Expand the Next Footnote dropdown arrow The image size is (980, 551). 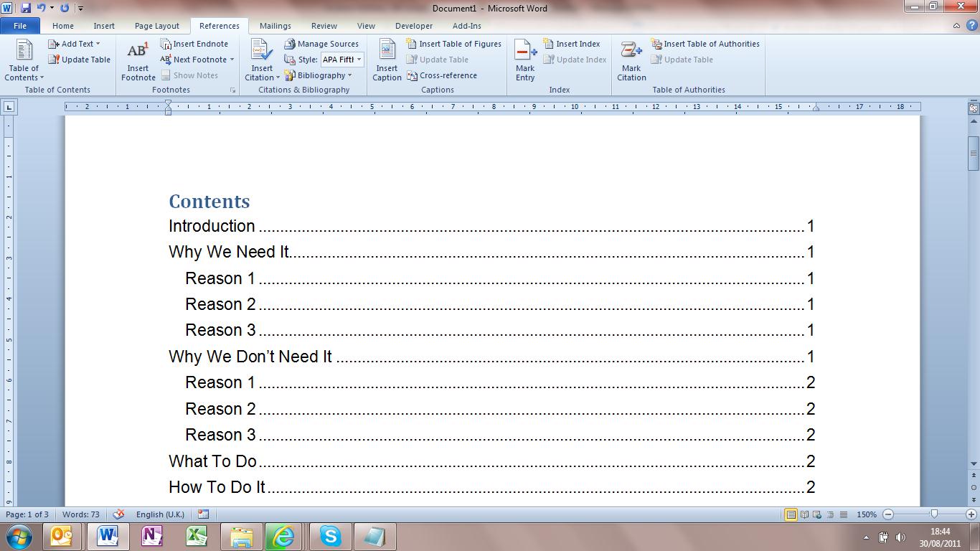click(x=232, y=60)
